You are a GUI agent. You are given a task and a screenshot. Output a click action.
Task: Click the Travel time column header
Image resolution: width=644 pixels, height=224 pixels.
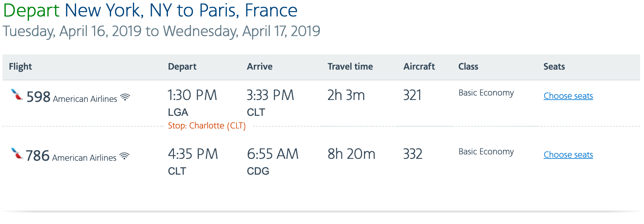click(350, 66)
